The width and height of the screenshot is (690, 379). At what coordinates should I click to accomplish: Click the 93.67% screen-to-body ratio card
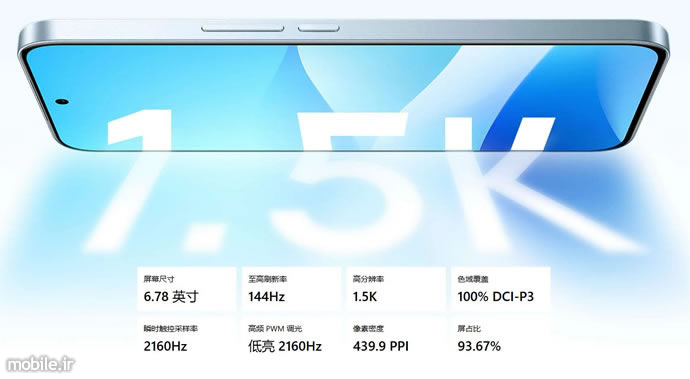tap(501, 339)
